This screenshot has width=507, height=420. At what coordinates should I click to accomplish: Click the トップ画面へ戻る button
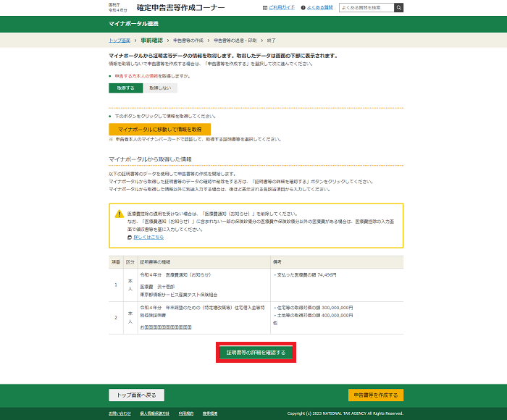pyautogui.click(x=137, y=395)
